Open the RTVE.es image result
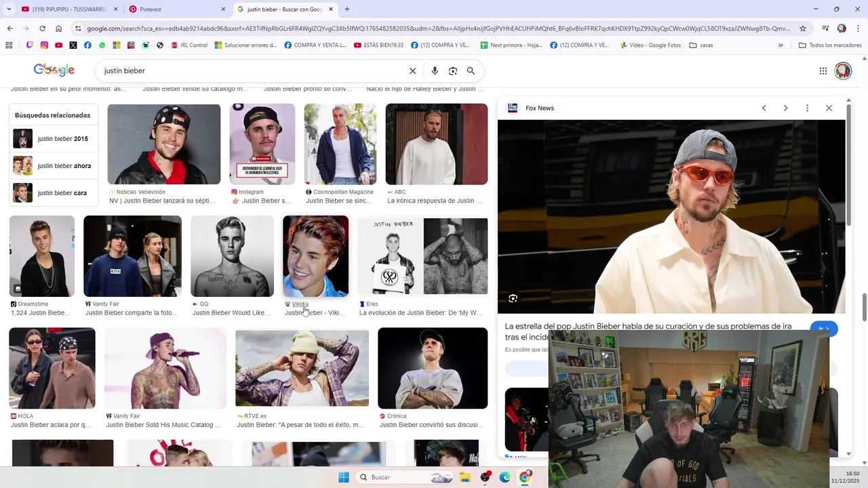 click(x=302, y=368)
